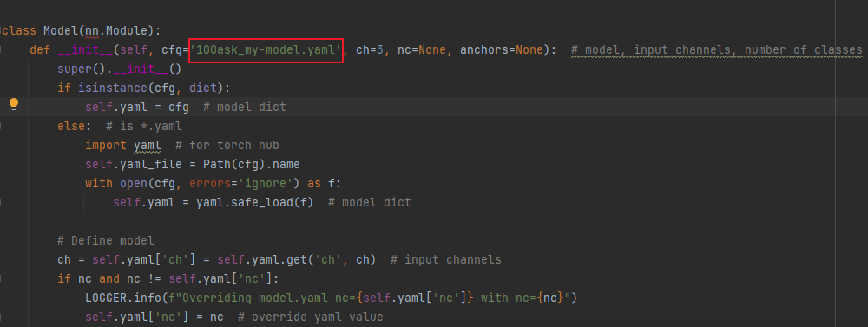Collapse the def __init__ fold marker
Image resolution: width=868 pixels, height=327 pixels.
[1, 49]
